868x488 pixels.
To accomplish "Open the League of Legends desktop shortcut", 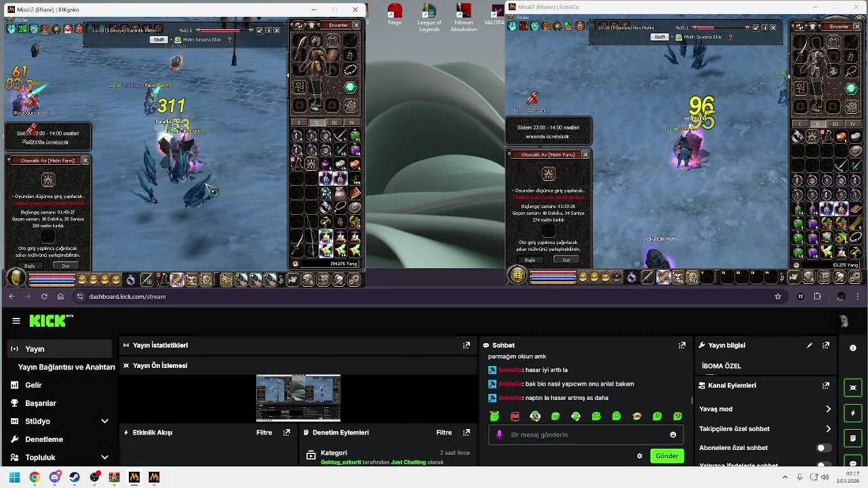I will click(x=429, y=18).
